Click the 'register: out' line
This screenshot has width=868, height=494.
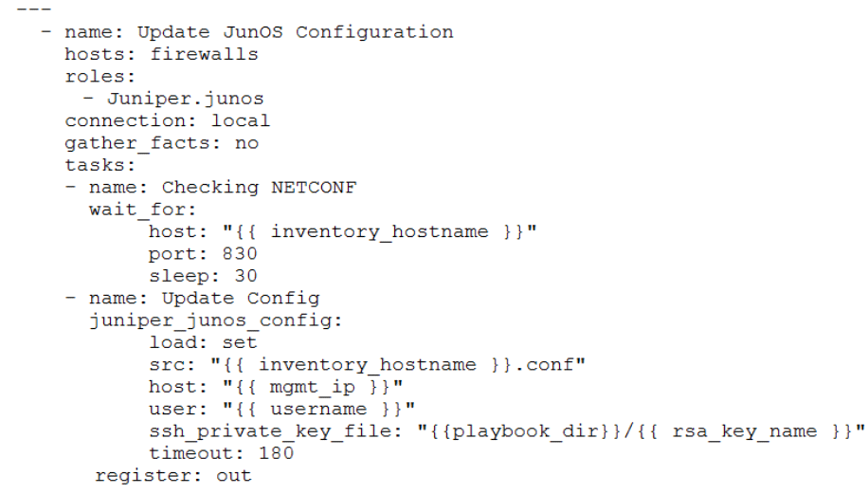pyautogui.click(x=173, y=475)
